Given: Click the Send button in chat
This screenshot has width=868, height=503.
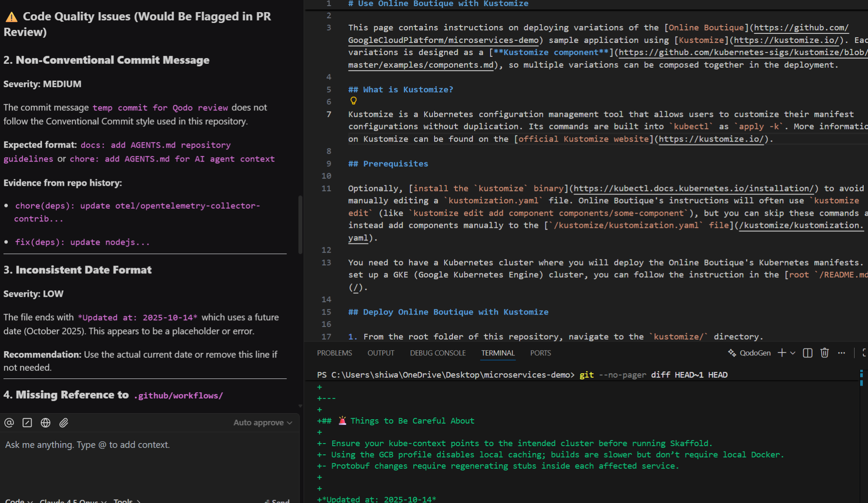Looking at the screenshot, I should click(x=277, y=501).
